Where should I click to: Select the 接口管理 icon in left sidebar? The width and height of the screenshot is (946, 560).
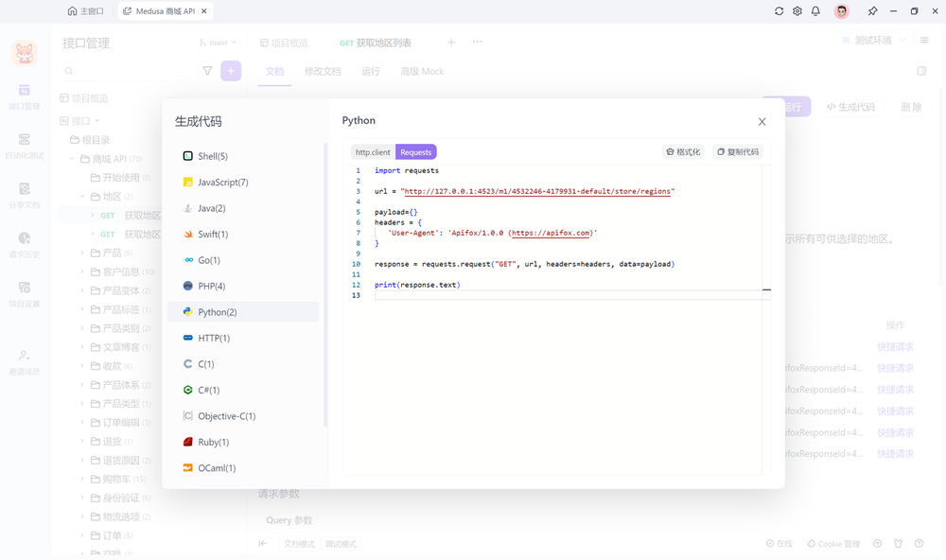click(x=25, y=95)
